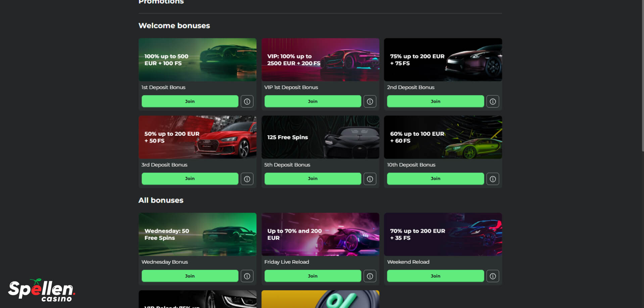Open info details for VIP 1st Deposit Bonus
The image size is (644, 308).
click(x=370, y=101)
